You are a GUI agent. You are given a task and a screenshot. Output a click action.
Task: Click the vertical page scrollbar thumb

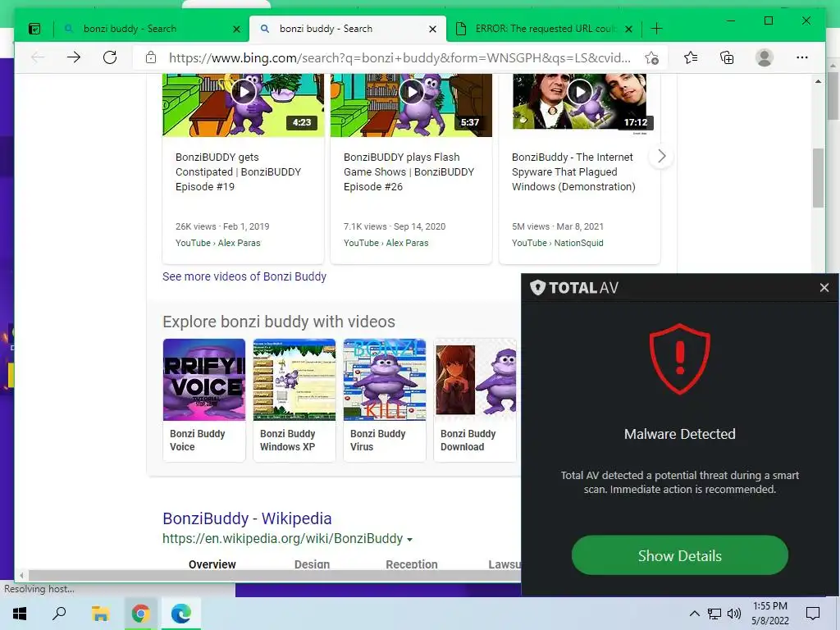tap(818, 178)
